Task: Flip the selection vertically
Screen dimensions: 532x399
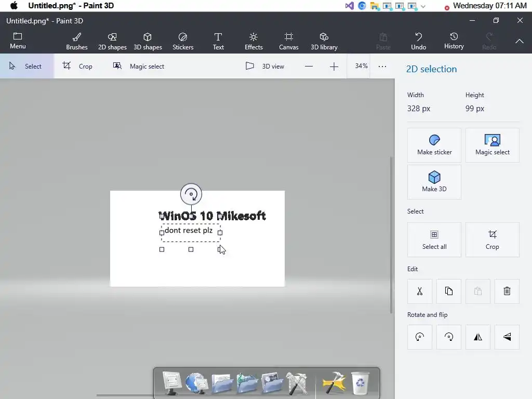Action: pos(507,337)
